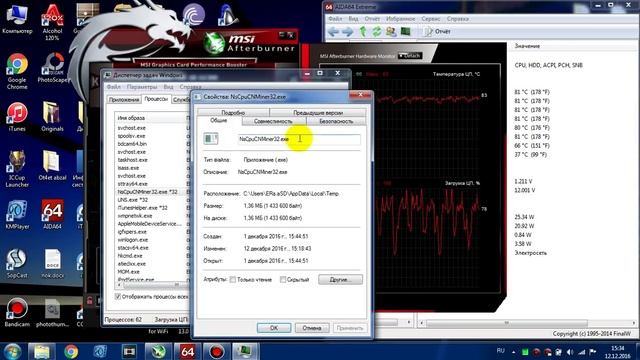
Task: Click the AIDA64 users toolbar icon
Action: 391,31
